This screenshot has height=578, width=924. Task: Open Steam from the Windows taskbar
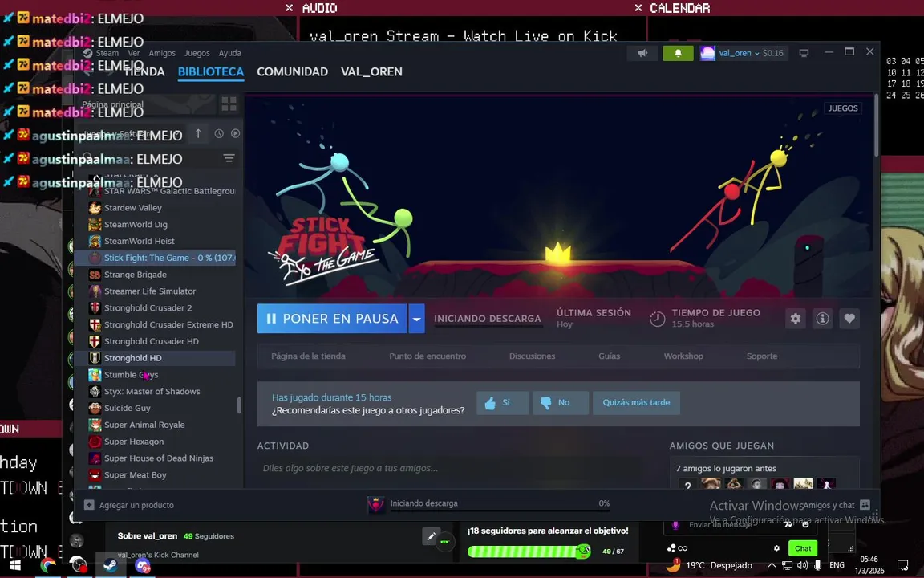click(110, 565)
